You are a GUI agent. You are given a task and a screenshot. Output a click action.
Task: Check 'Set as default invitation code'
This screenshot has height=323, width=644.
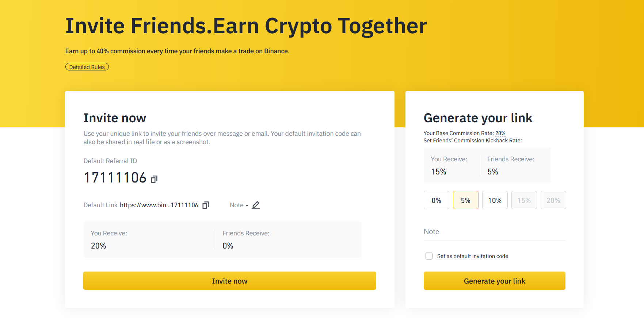[x=429, y=256]
